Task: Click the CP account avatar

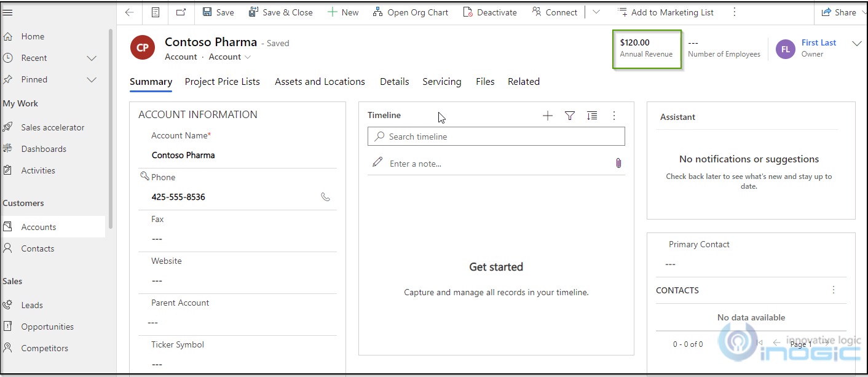Action: click(143, 47)
